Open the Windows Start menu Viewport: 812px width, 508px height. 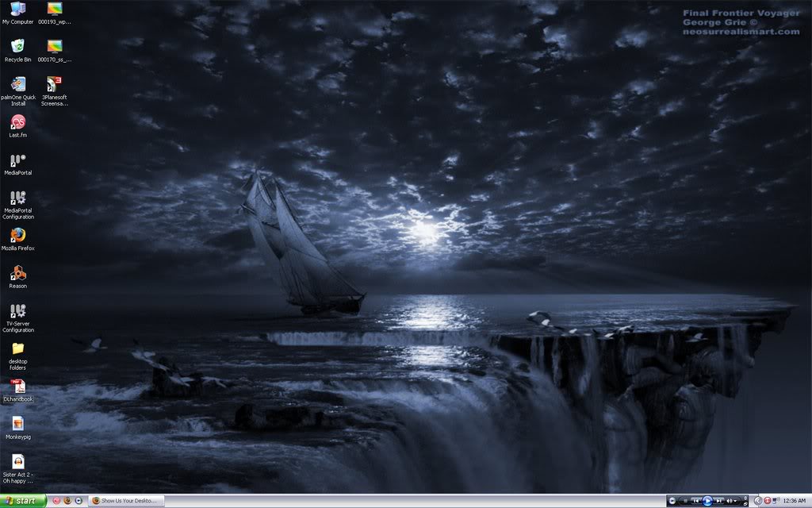pos(23,501)
